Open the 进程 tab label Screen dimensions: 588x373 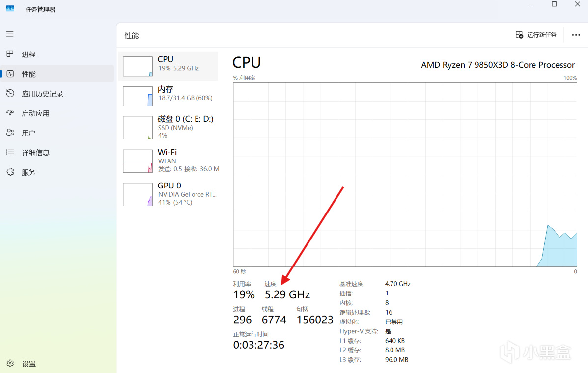[29, 54]
